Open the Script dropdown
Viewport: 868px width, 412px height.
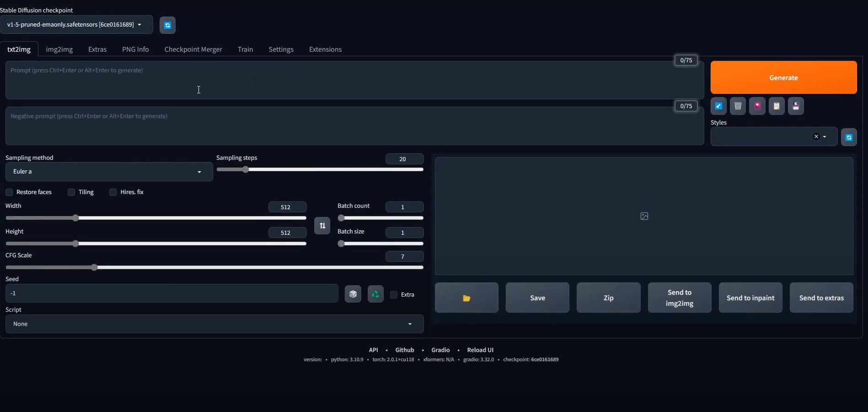(214, 324)
